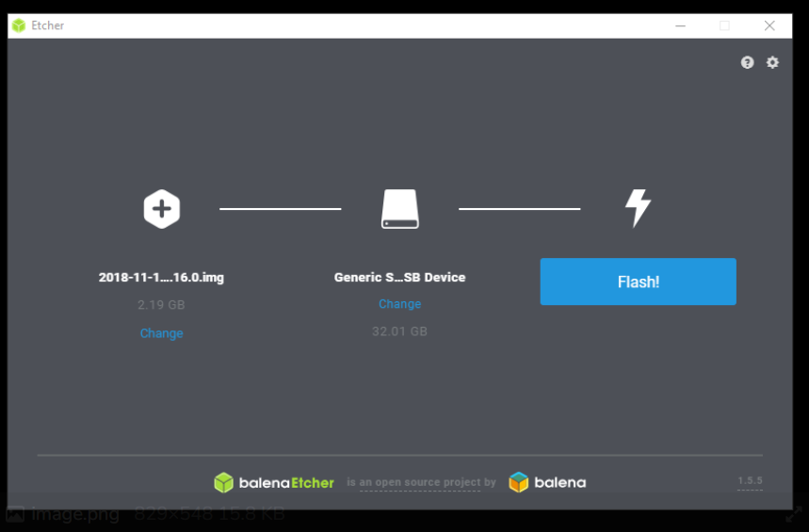Click the lightning bolt flash icon

639,208
